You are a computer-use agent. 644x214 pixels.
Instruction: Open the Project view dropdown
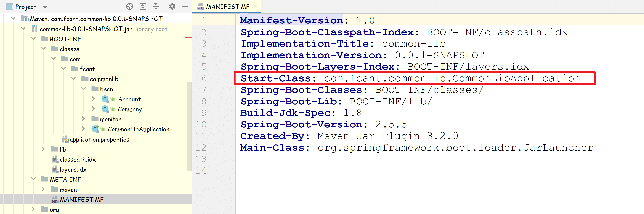[x=45, y=7]
